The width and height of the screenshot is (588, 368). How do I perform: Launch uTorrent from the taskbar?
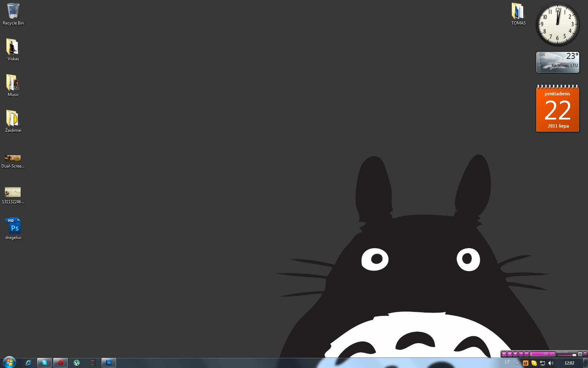pyautogui.click(x=77, y=363)
